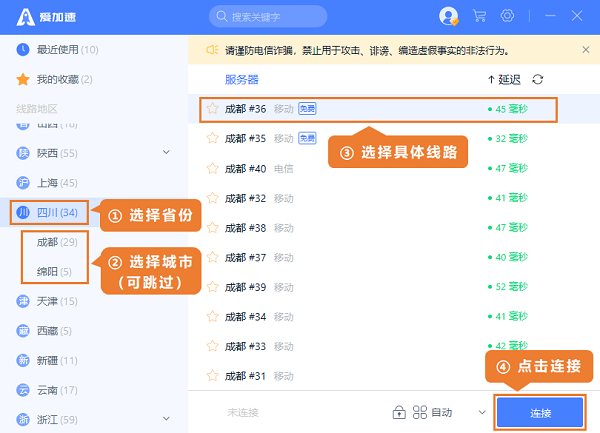Open settings gear icon
The width and height of the screenshot is (600, 433).
point(507,16)
